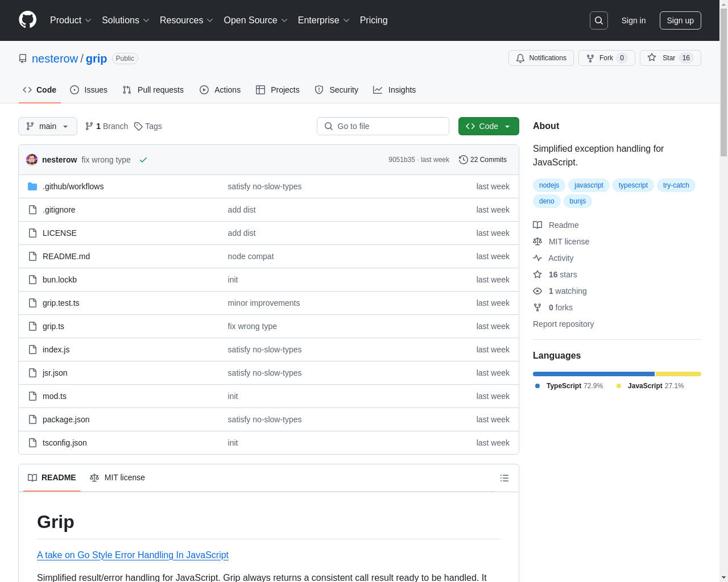Click the file icon beside package.json
The image size is (728, 582).
pos(32,419)
